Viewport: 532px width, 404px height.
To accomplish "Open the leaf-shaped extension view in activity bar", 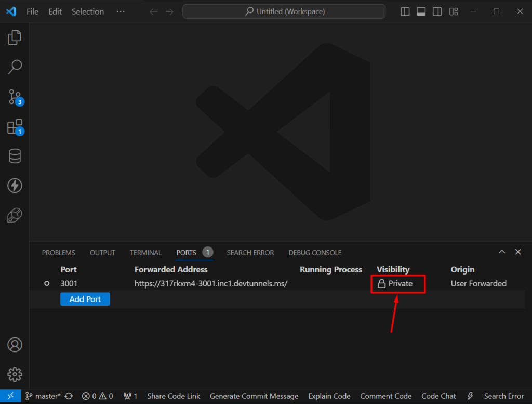I will coord(15,215).
